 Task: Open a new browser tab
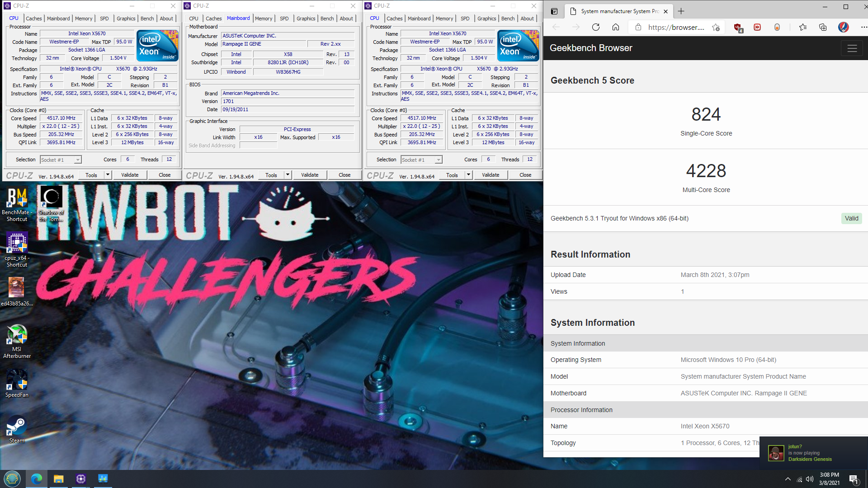[x=681, y=11]
